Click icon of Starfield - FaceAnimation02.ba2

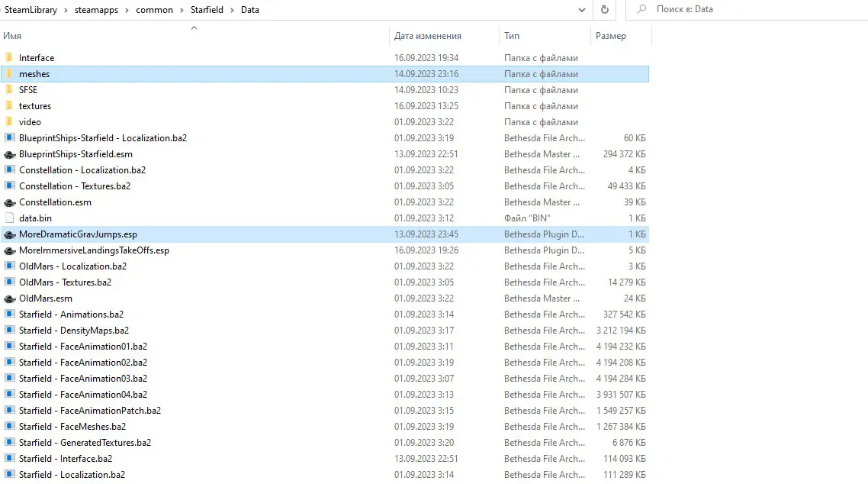click(x=9, y=363)
